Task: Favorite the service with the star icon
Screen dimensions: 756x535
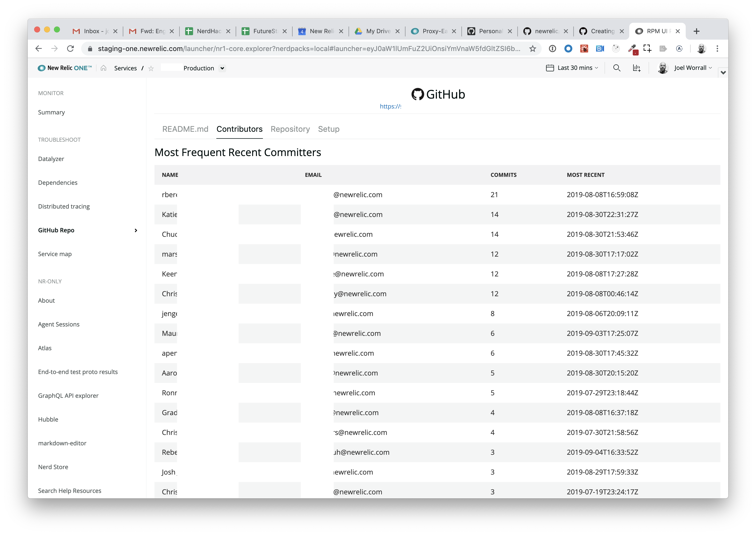Action: 151,68
